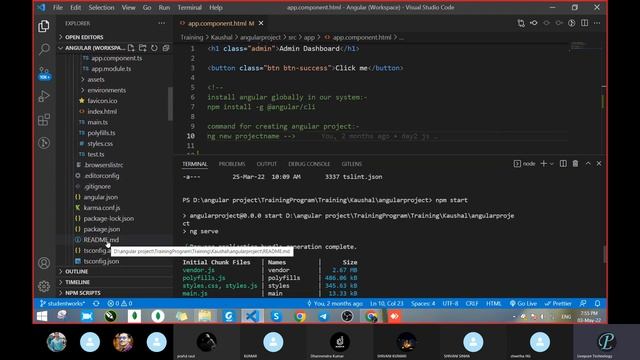The image size is (640, 360).
Task: Close the terminal panel
Action: 599,163
